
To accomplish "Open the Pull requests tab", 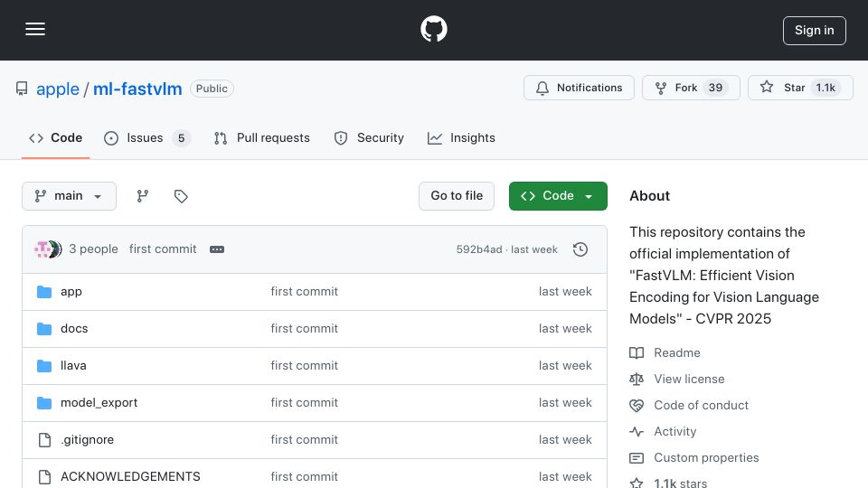I will tap(262, 137).
